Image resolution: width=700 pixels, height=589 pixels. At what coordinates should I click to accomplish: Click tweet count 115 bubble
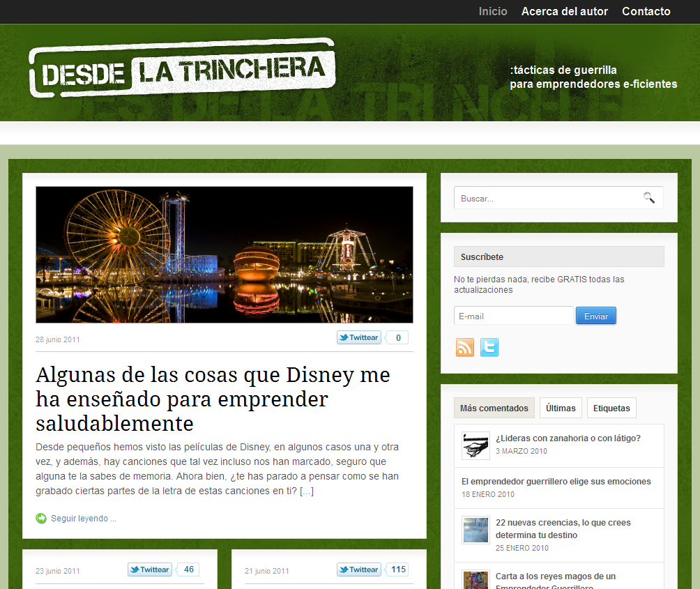pos(398,569)
